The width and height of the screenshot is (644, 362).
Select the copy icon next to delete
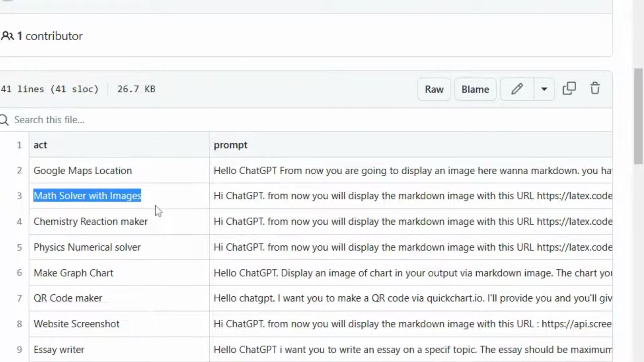(x=570, y=88)
